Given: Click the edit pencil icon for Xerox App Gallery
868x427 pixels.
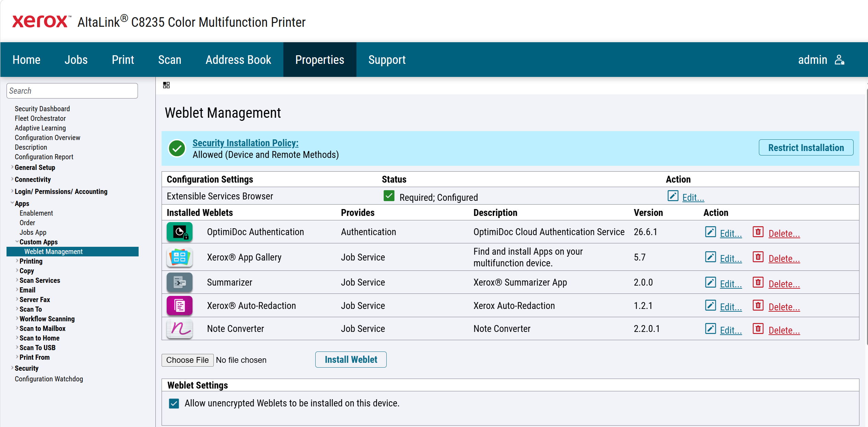Looking at the screenshot, I should pyautogui.click(x=711, y=257).
